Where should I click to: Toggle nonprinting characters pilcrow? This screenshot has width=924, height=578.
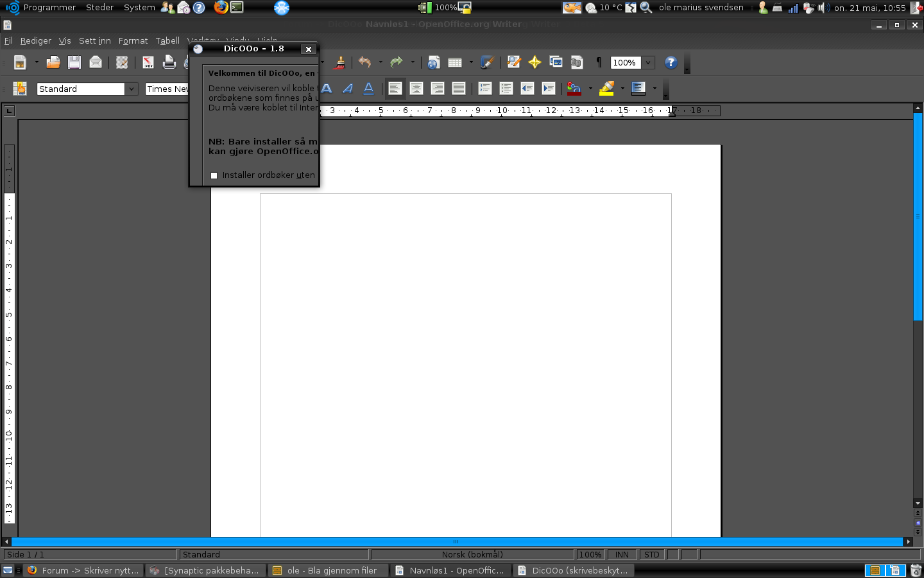coord(598,62)
